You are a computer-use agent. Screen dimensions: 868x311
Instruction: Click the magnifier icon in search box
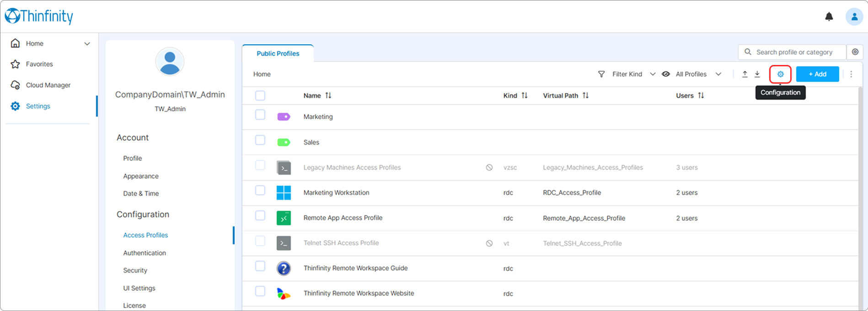click(x=748, y=52)
